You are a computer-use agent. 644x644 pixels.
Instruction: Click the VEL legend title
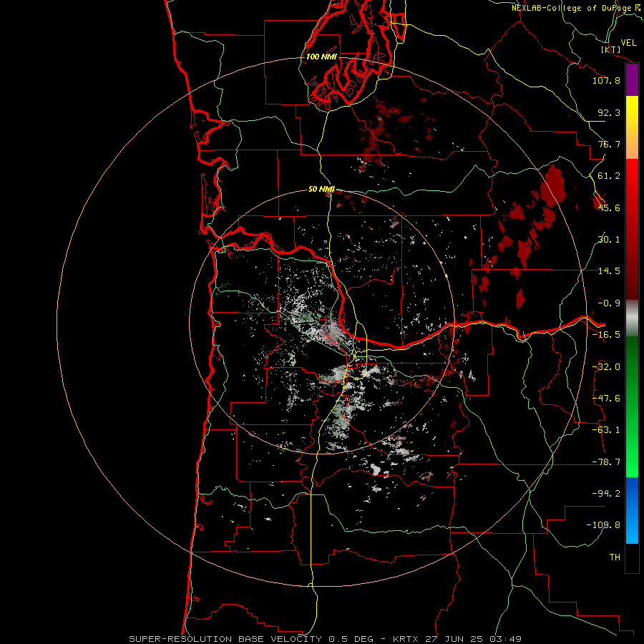pos(628,42)
